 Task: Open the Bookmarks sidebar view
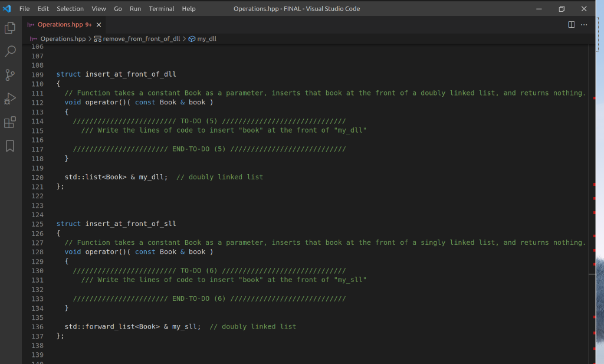(x=9, y=146)
